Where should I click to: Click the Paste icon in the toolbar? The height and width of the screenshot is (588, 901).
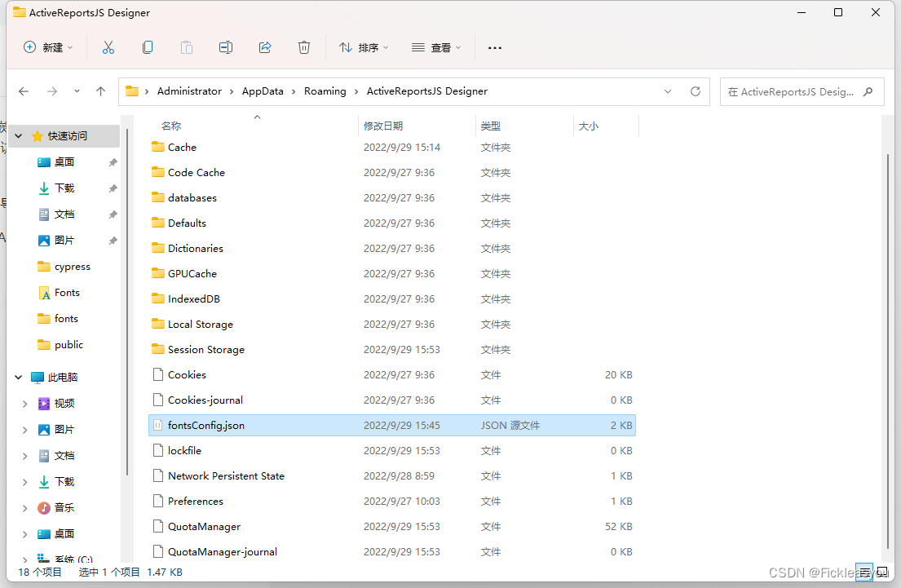[187, 47]
